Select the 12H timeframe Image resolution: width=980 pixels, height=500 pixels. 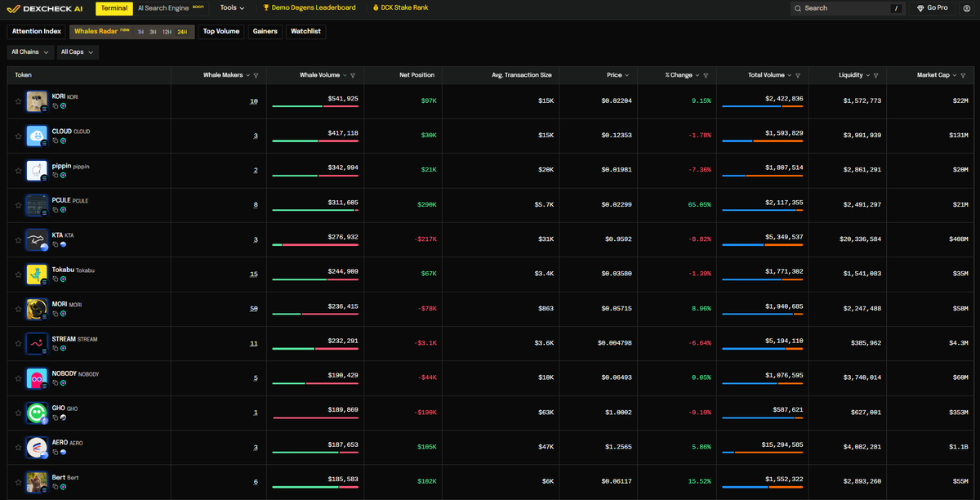pos(167,32)
